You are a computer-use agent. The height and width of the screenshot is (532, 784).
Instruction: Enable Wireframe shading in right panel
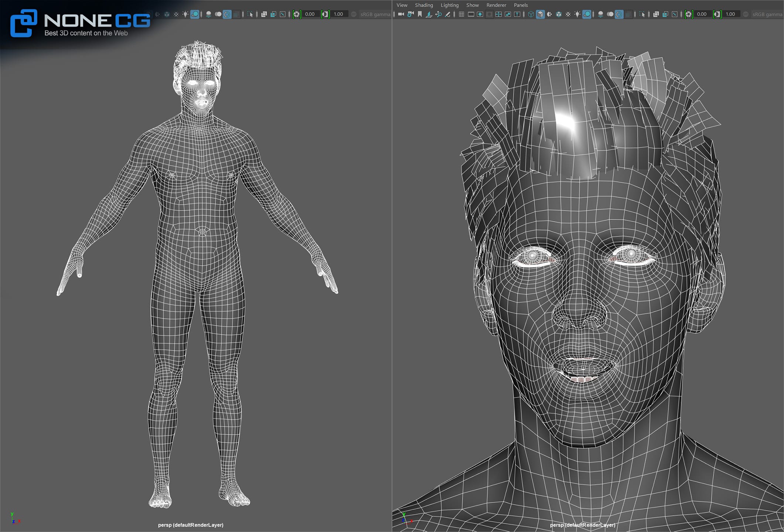pos(531,14)
